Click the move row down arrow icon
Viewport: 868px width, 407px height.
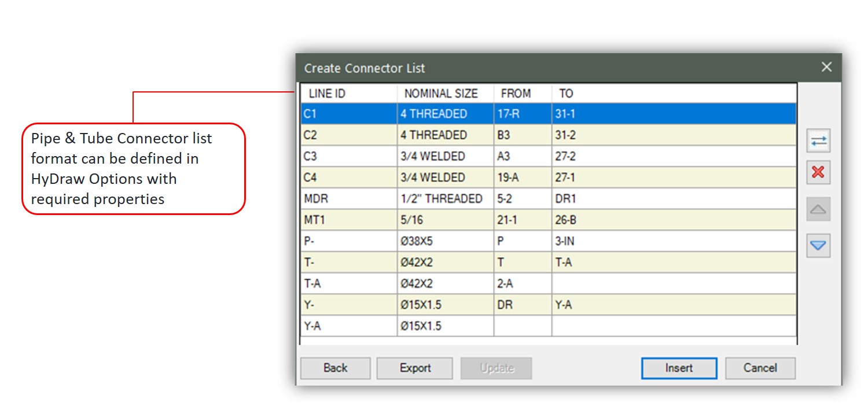point(818,246)
